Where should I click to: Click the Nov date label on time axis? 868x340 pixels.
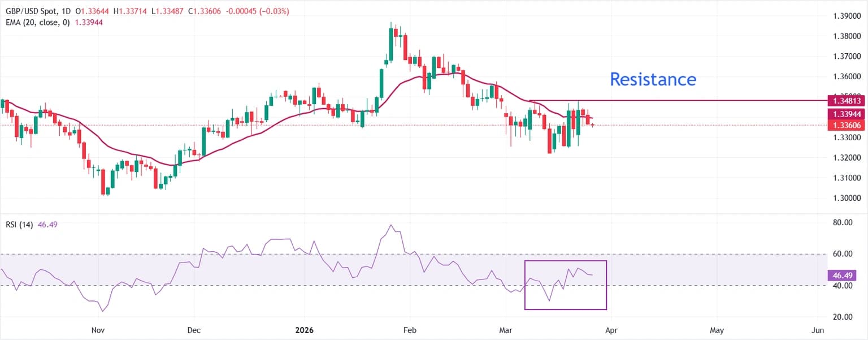point(98,329)
